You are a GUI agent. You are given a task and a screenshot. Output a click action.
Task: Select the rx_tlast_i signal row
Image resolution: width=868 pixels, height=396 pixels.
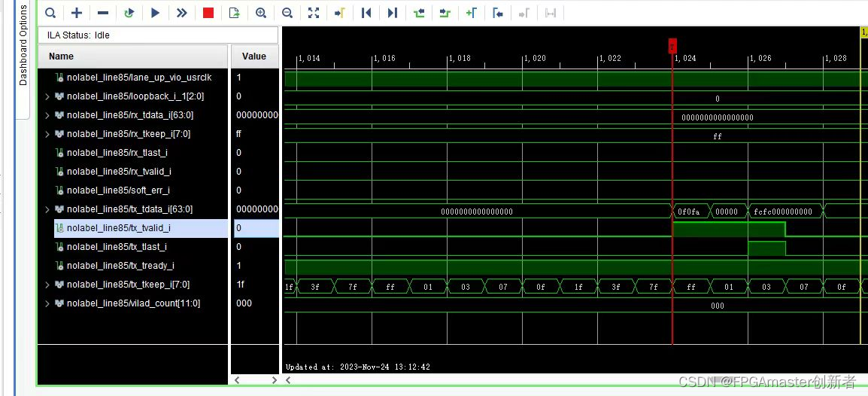(117, 153)
